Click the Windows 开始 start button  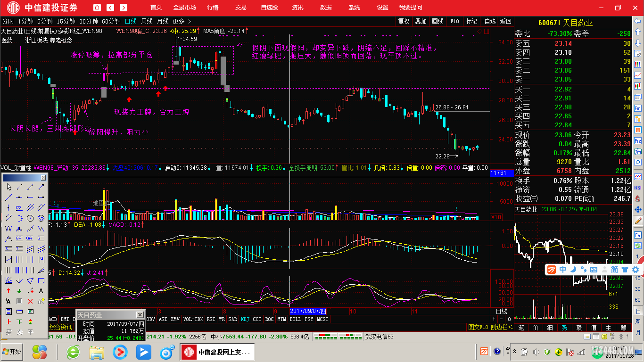pos(12,352)
